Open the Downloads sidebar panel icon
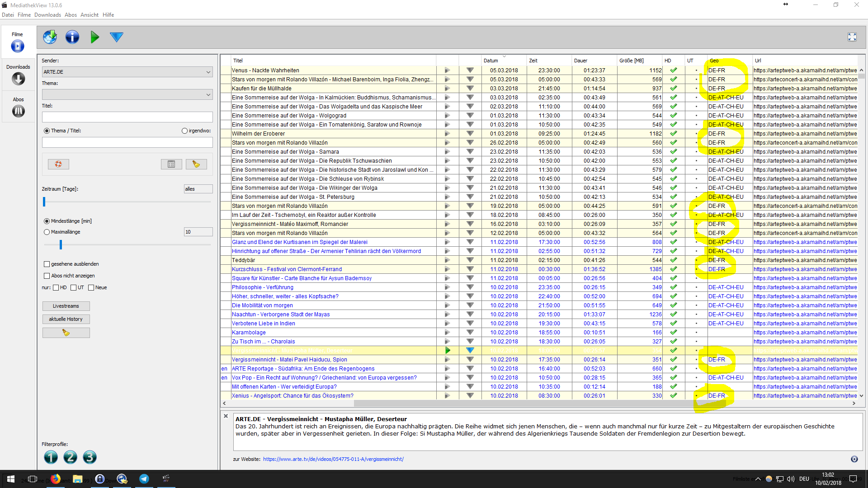 [x=18, y=79]
